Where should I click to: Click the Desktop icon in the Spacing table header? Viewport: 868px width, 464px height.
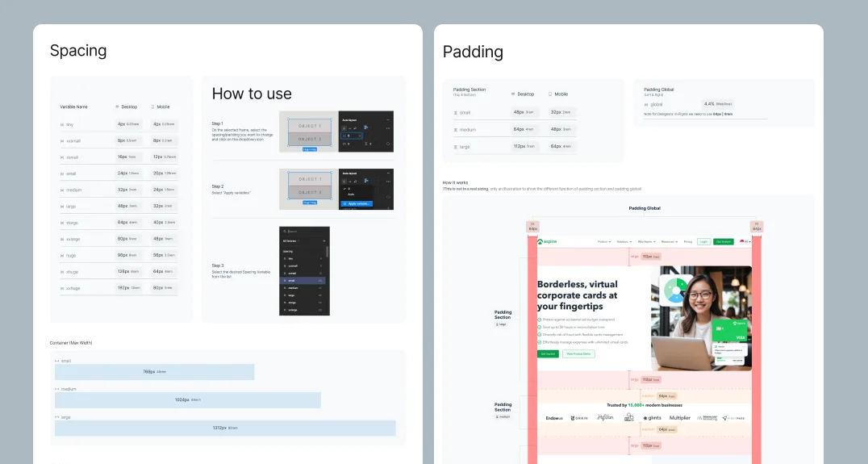117,107
